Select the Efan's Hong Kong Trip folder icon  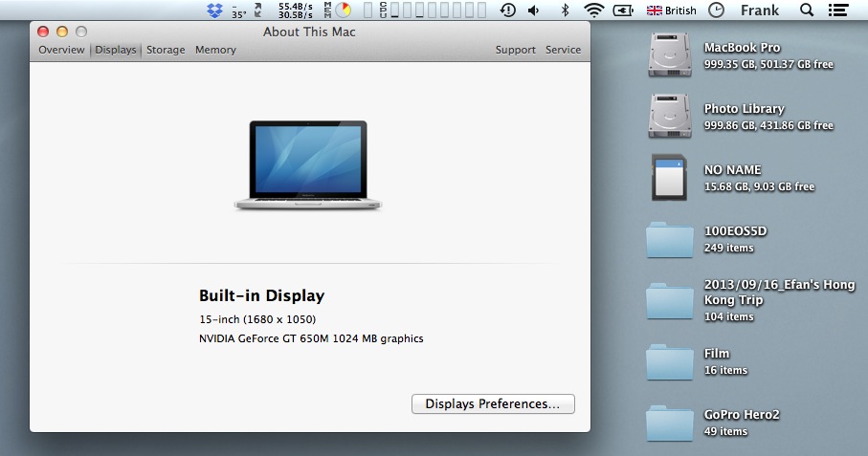[669, 300]
